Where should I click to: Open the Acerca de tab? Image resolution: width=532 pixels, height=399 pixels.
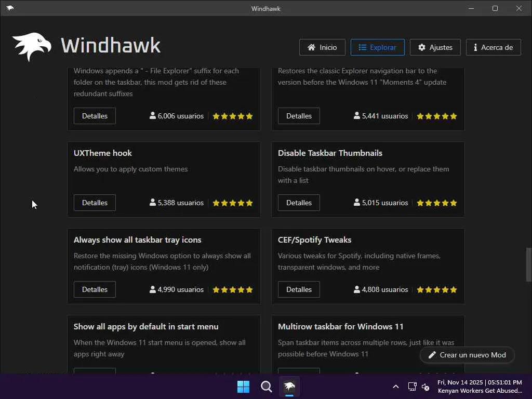(494, 47)
